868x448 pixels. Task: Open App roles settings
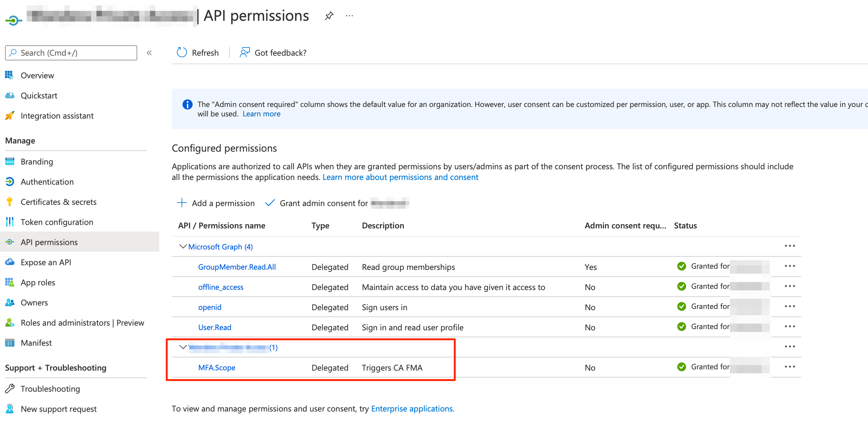pos(38,282)
